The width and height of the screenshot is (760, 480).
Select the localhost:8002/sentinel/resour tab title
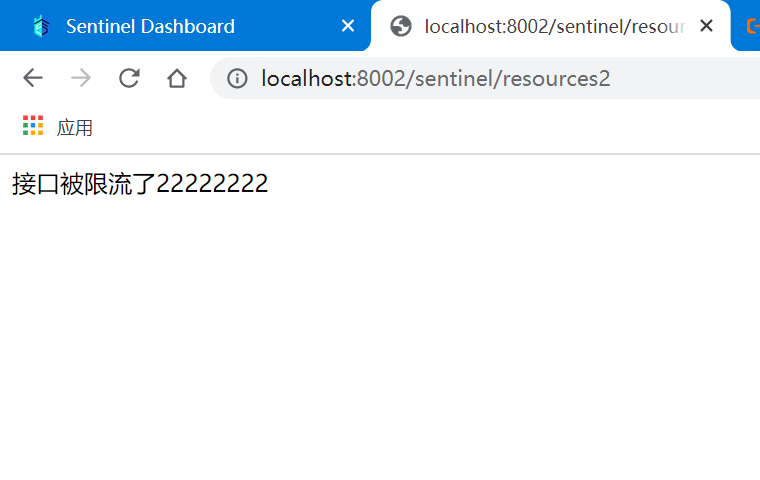(x=555, y=26)
